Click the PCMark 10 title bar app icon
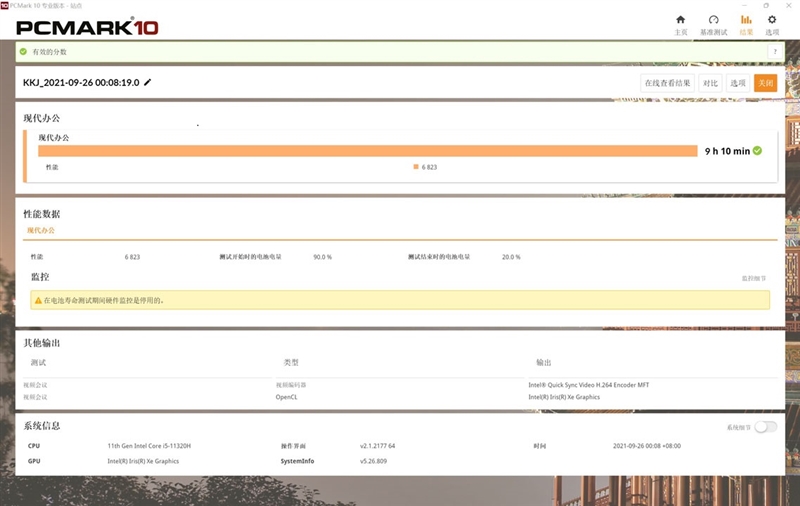 tap(5, 6)
